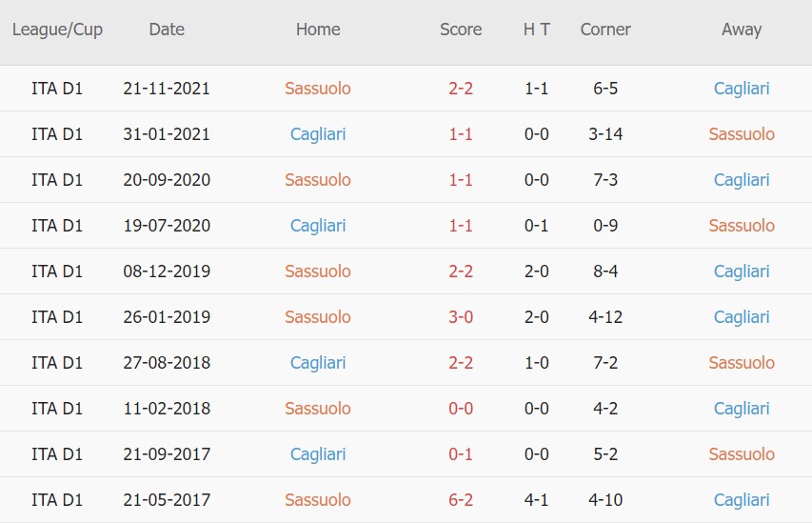This screenshot has height=523, width=812.
Task: Select the League/Cup column header
Action: (x=57, y=30)
